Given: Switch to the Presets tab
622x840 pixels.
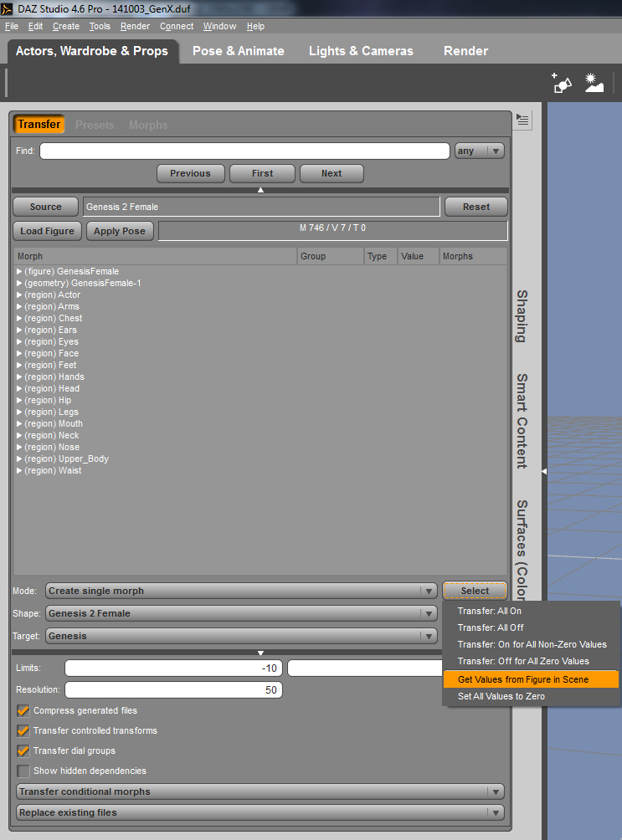Looking at the screenshot, I should 95,125.
